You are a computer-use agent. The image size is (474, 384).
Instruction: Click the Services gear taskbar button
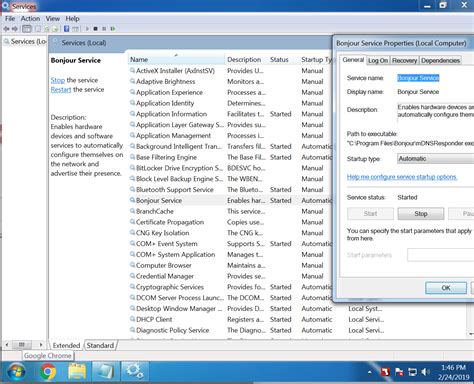click(134, 372)
